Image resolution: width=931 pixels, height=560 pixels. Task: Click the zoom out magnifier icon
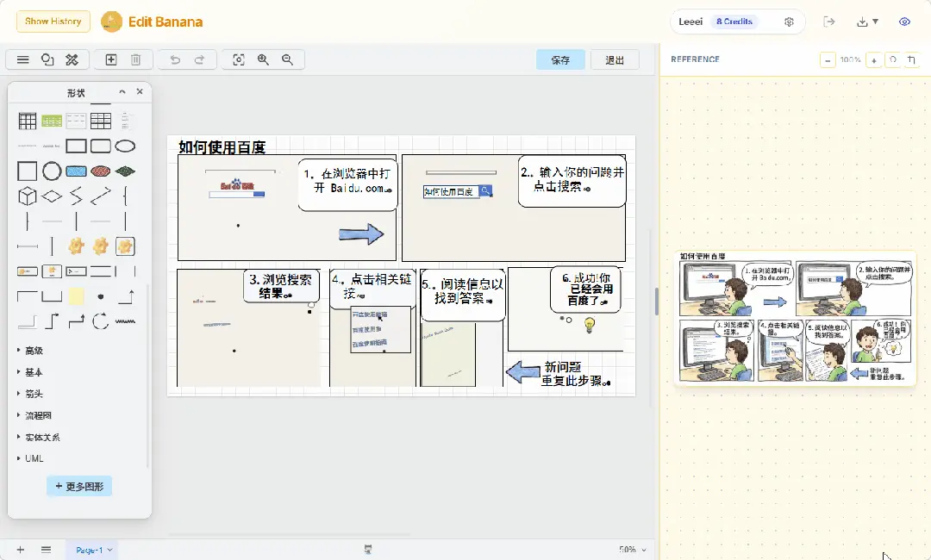[288, 59]
